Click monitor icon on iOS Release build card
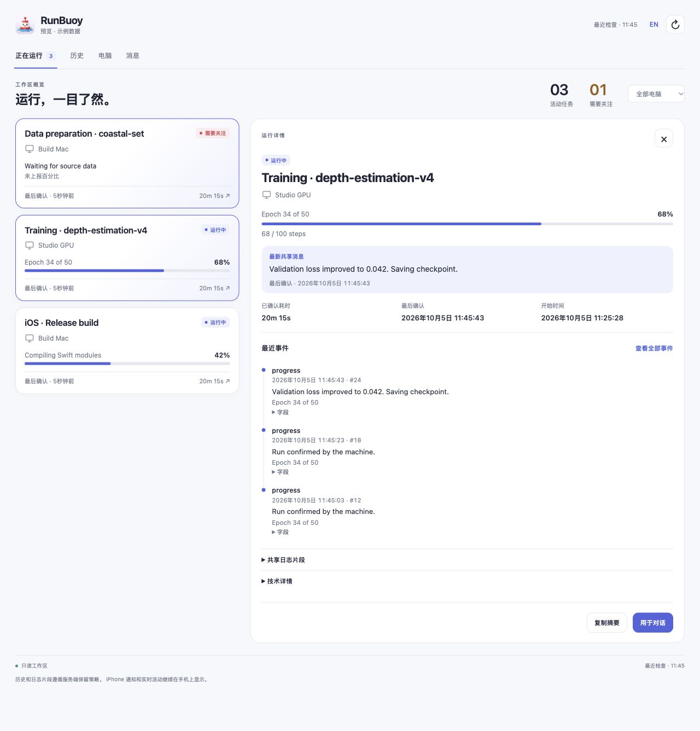Screen dimensions: 700x731 30,338
